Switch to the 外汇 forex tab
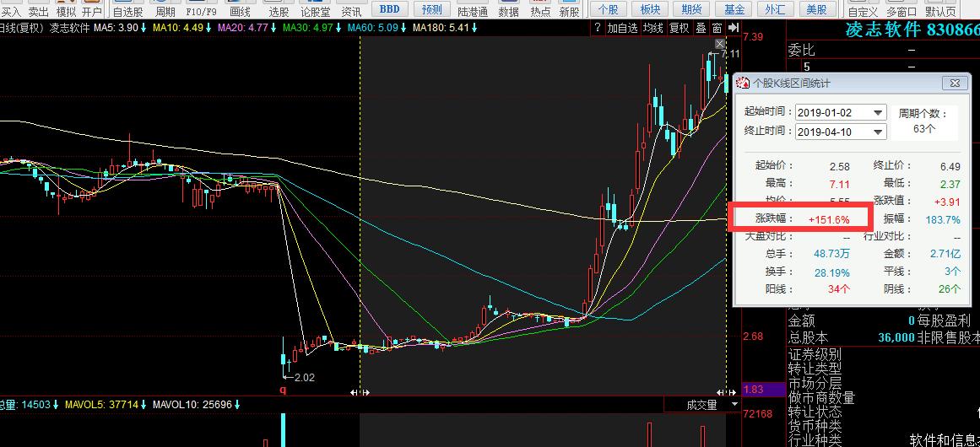This screenshot has width=980, height=447. coord(775,8)
